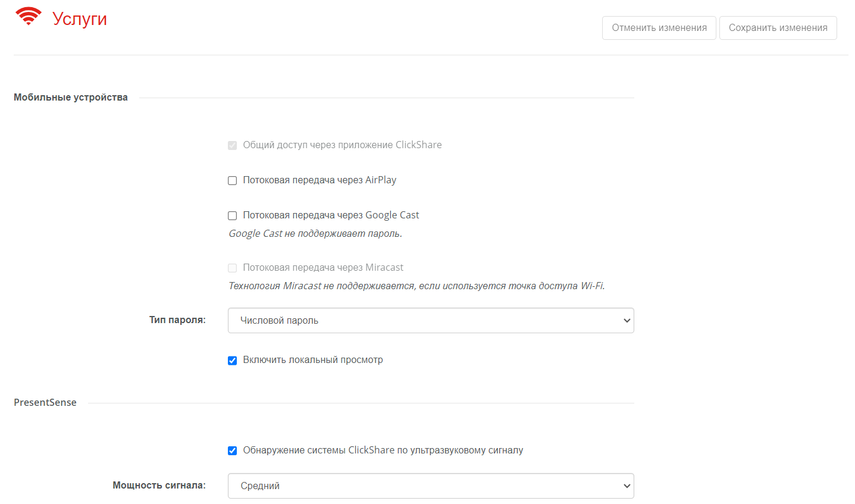The width and height of the screenshot is (855, 504).
Task: Click the greyed ClickShare app sharing checkbox
Action: pos(233,145)
